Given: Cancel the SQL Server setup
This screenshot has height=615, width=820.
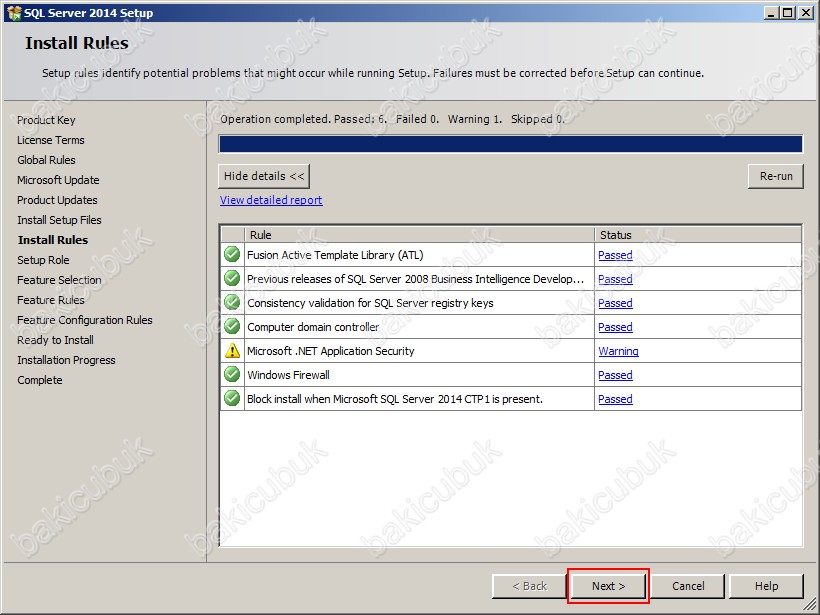Looking at the screenshot, I should 688,586.
